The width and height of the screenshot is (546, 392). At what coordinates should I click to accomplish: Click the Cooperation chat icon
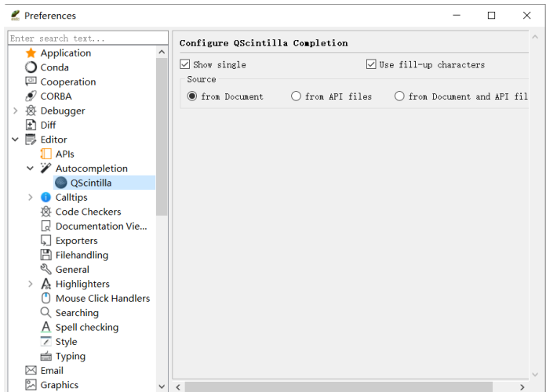[x=31, y=82]
